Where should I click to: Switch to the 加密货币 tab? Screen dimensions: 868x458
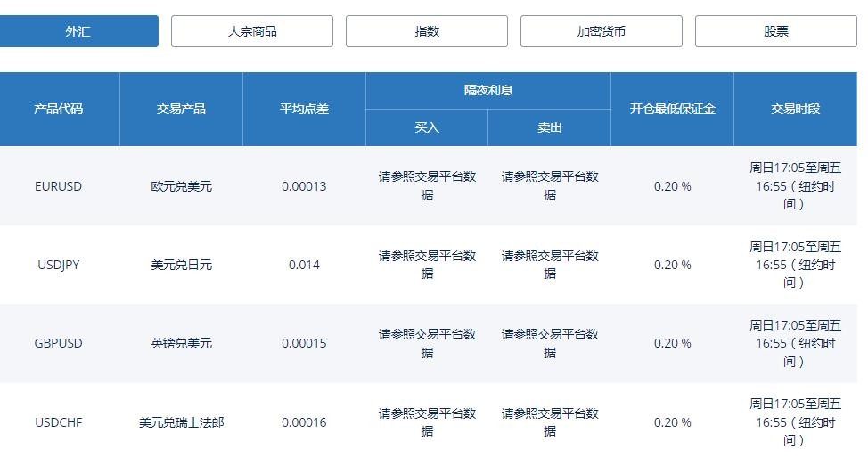tap(602, 31)
